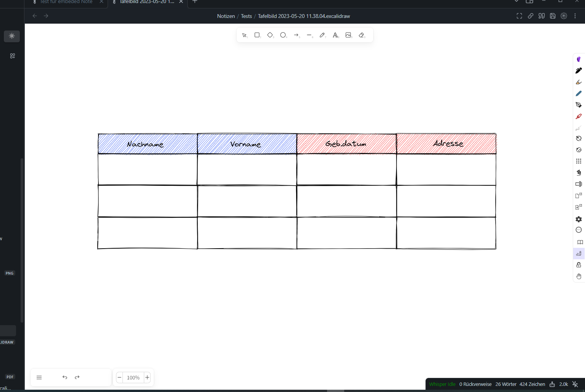Activate the Text tool
This screenshot has width=585, height=392.
335,35
